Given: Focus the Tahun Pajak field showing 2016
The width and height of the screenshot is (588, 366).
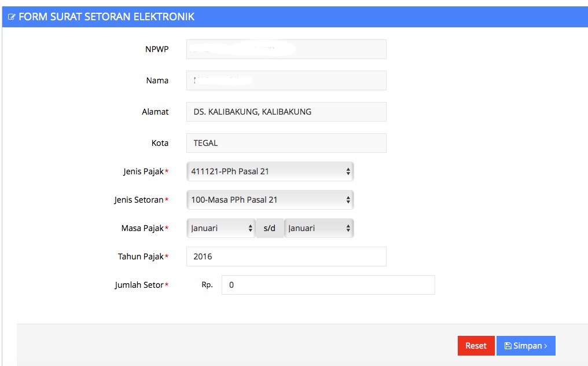Looking at the screenshot, I should pyautogui.click(x=286, y=257).
